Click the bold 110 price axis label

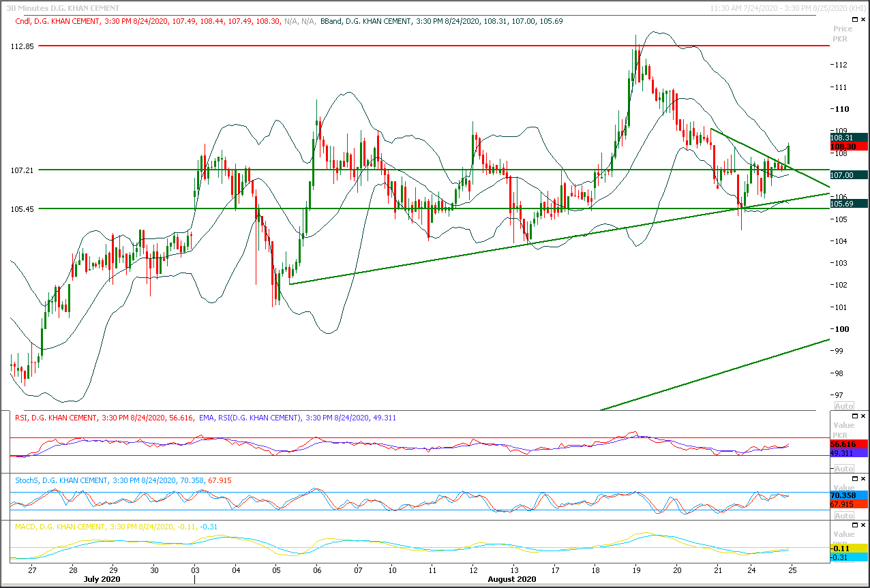(842, 109)
